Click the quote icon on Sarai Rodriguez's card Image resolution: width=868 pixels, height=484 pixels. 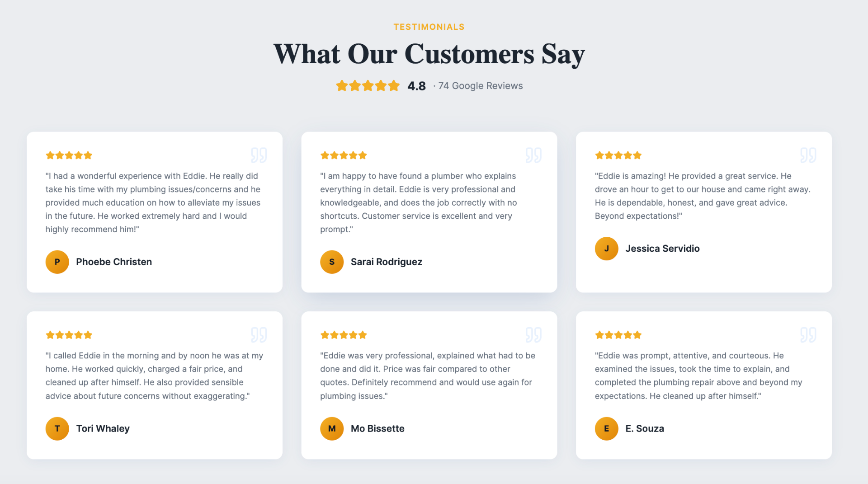click(533, 155)
